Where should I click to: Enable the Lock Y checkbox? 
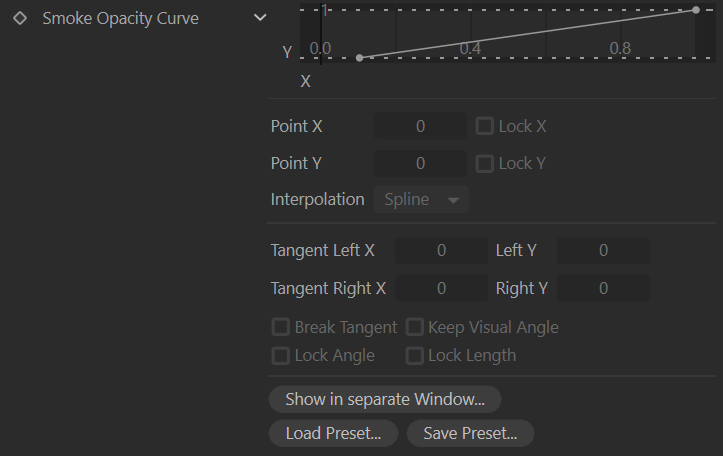485,163
